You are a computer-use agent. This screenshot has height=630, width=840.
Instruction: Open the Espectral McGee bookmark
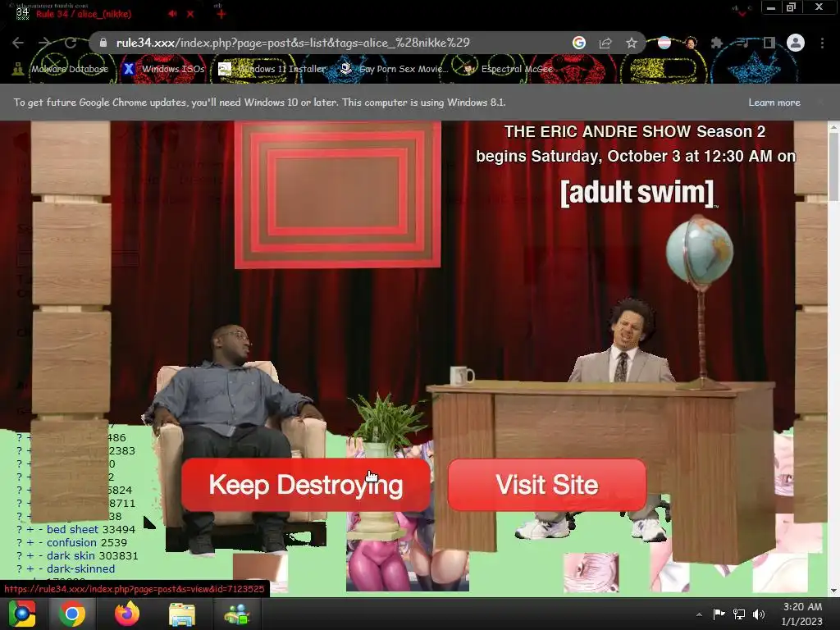click(x=507, y=69)
